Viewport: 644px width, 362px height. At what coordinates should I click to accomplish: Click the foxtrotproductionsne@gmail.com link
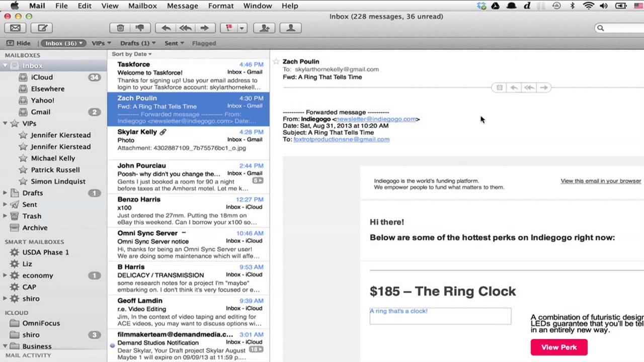(341, 139)
